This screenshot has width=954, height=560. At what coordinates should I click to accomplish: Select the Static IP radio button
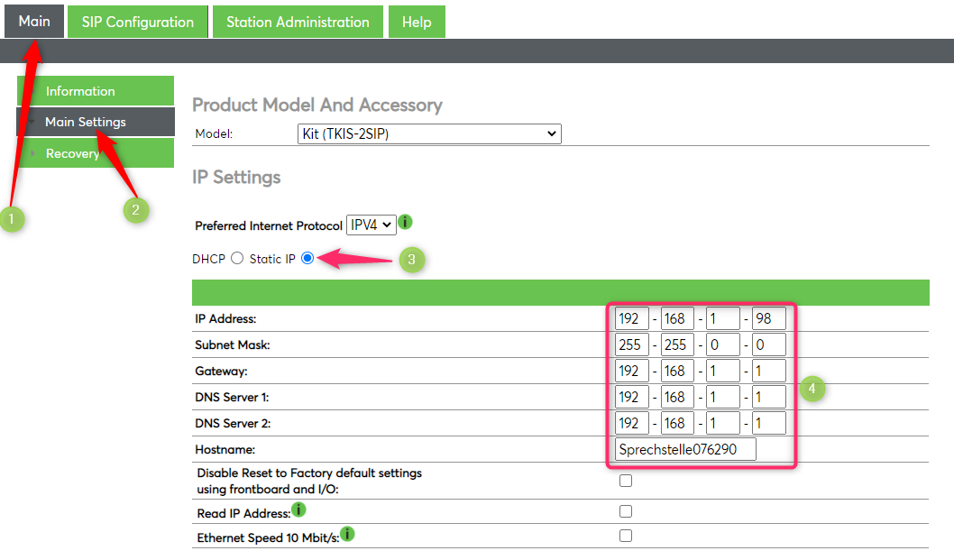coord(307,259)
